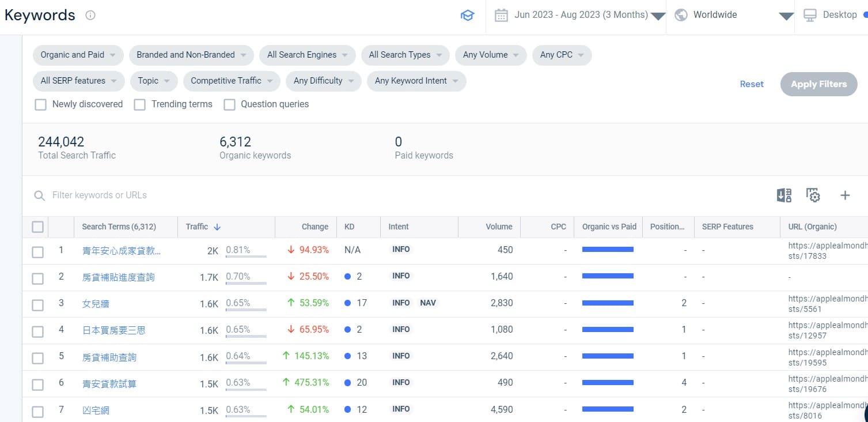Open the All SERP features dropdown

tap(78, 81)
